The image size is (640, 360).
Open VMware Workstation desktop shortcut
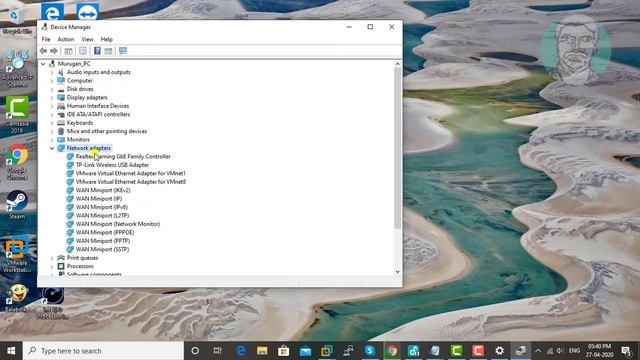click(17, 255)
